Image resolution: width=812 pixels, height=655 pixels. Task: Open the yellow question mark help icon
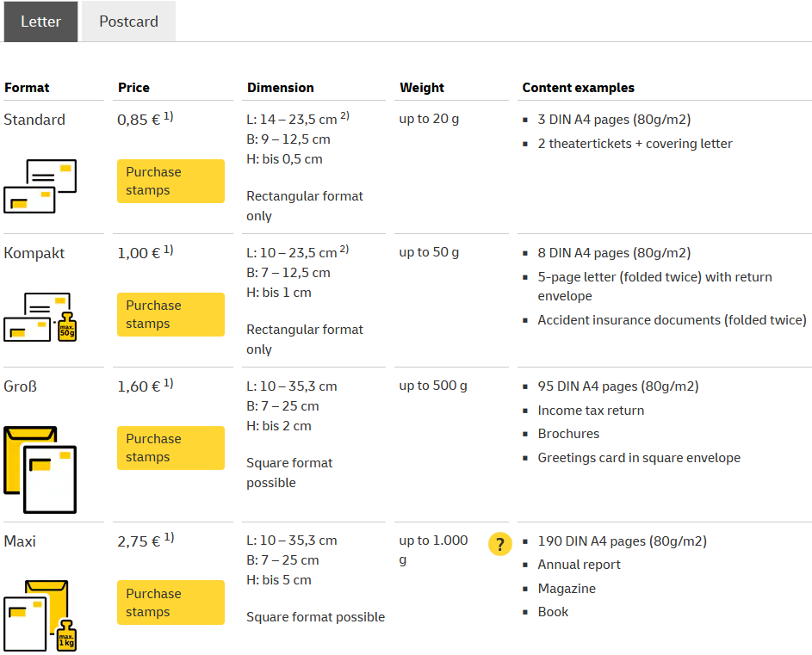click(499, 544)
